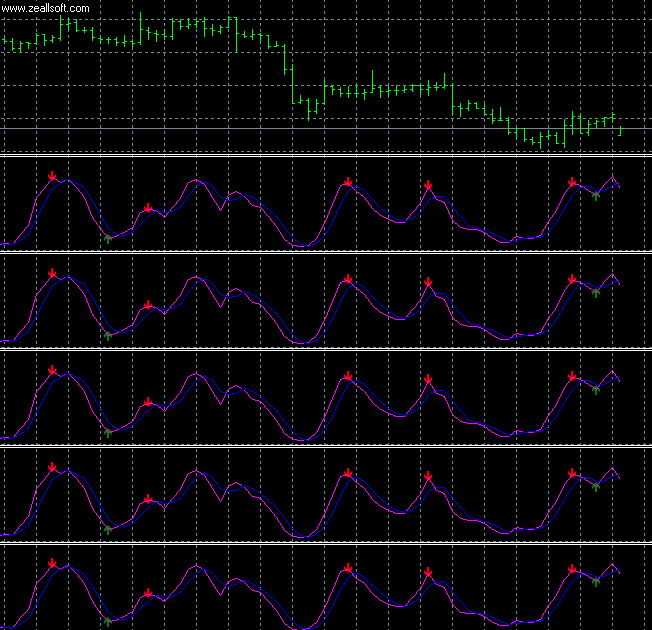Select rightmost green buy arrow in first indicator panel

click(596, 195)
